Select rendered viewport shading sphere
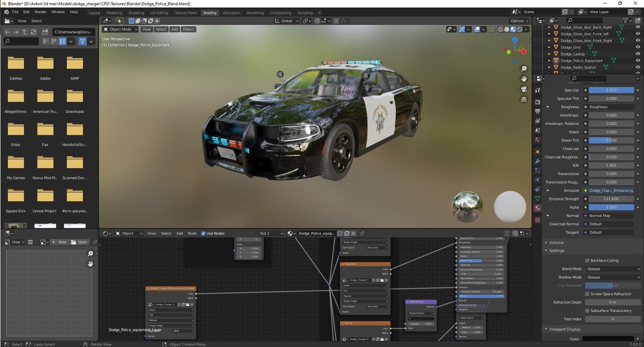The image size is (644, 347). point(520,29)
